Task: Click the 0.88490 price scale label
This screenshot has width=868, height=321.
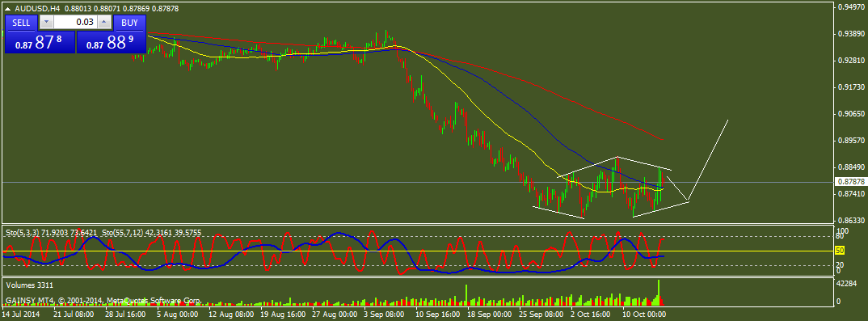Action: [852, 167]
